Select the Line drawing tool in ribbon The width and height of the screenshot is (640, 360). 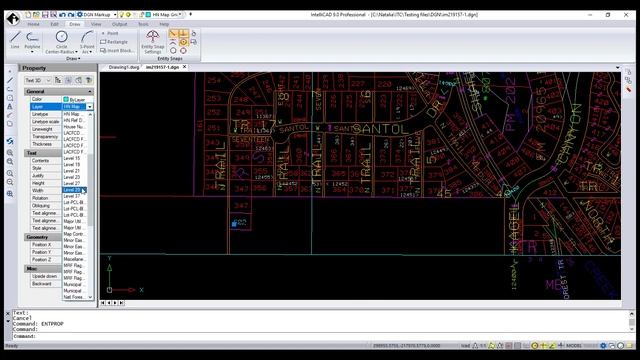click(15, 40)
